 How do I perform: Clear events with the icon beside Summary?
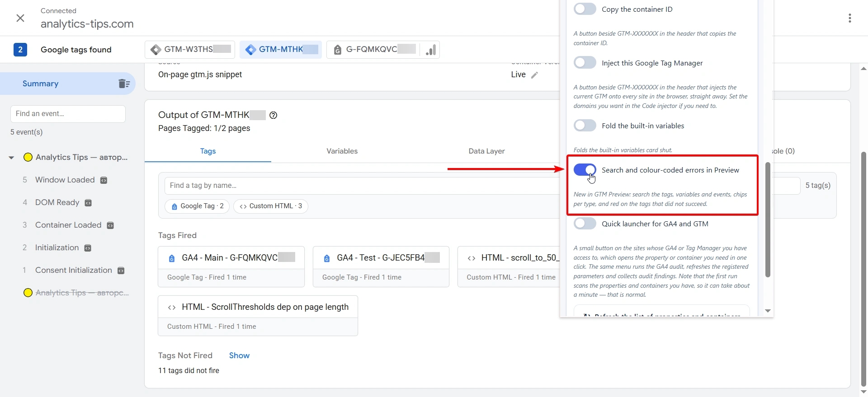(x=124, y=84)
